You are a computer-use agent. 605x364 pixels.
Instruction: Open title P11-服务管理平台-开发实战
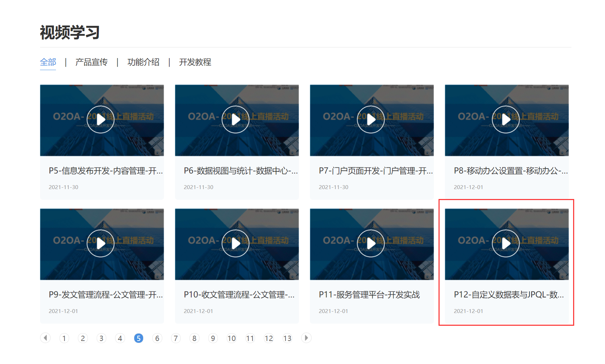pyautogui.click(x=369, y=295)
